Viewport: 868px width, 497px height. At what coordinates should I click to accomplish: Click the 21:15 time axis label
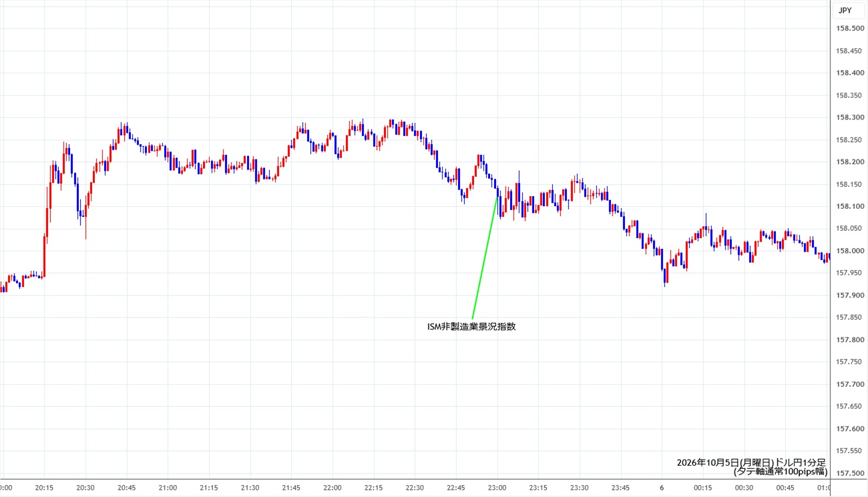click(x=209, y=488)
